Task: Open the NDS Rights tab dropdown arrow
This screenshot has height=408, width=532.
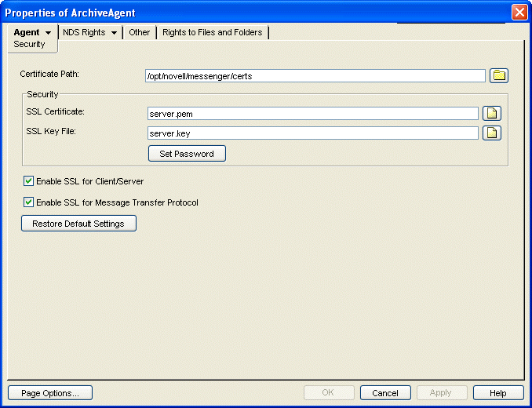Action: [x=114, y=33]
